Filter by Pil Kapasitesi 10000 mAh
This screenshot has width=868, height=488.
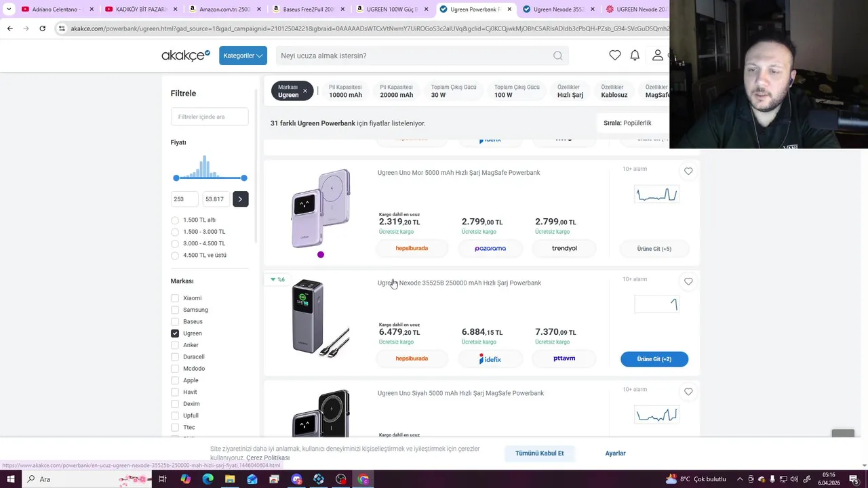click(346, 91)
